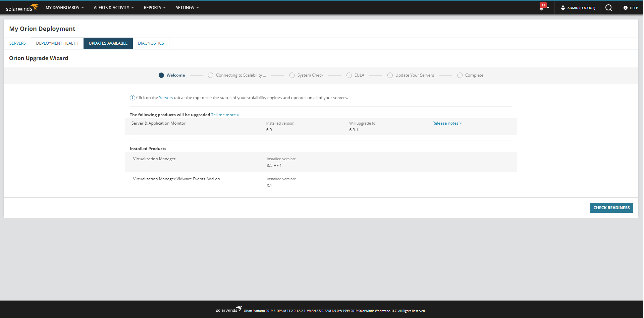Screen dimensions: 644x318
Task: Click the SolarWinds logo in footer
Action: 229,309
